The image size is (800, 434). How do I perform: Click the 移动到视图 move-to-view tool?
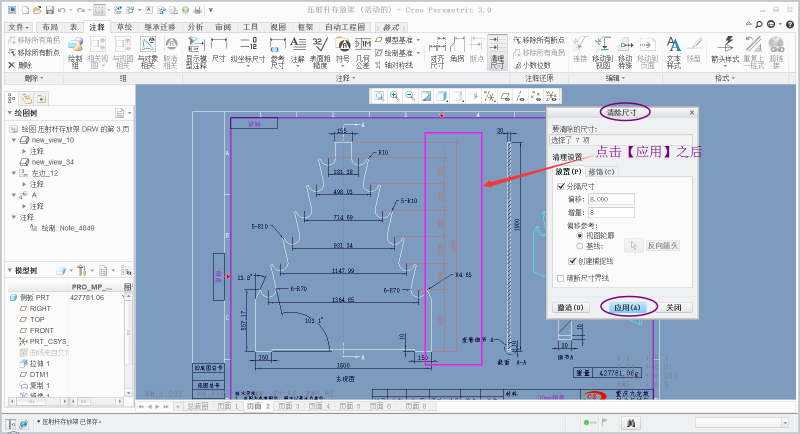click(x=603, y=53)
